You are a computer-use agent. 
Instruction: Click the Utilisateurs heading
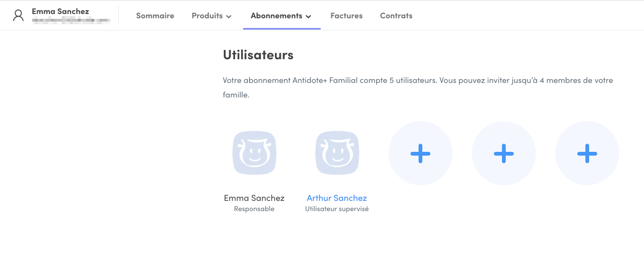click(x=258, y=55)
